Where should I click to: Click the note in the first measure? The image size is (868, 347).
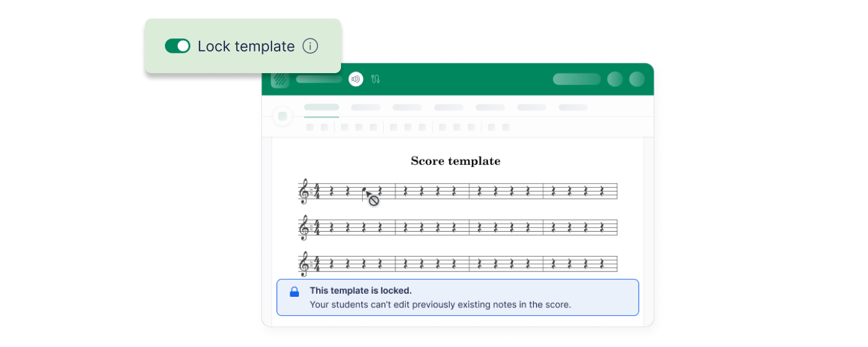point(363,190)
